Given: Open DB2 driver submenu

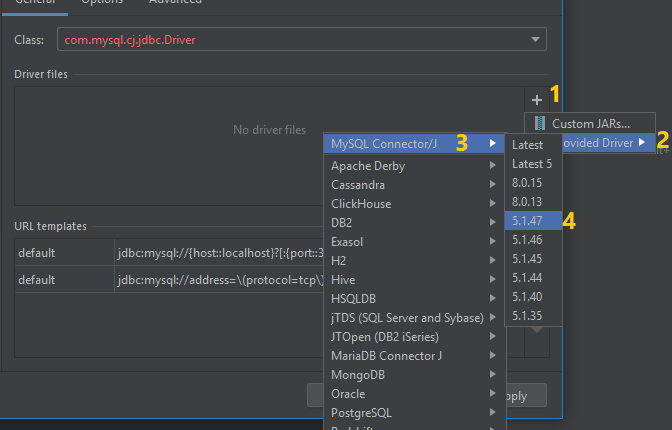Looking at the screenshot, I should pyautogui.click(x=414, y=223).
